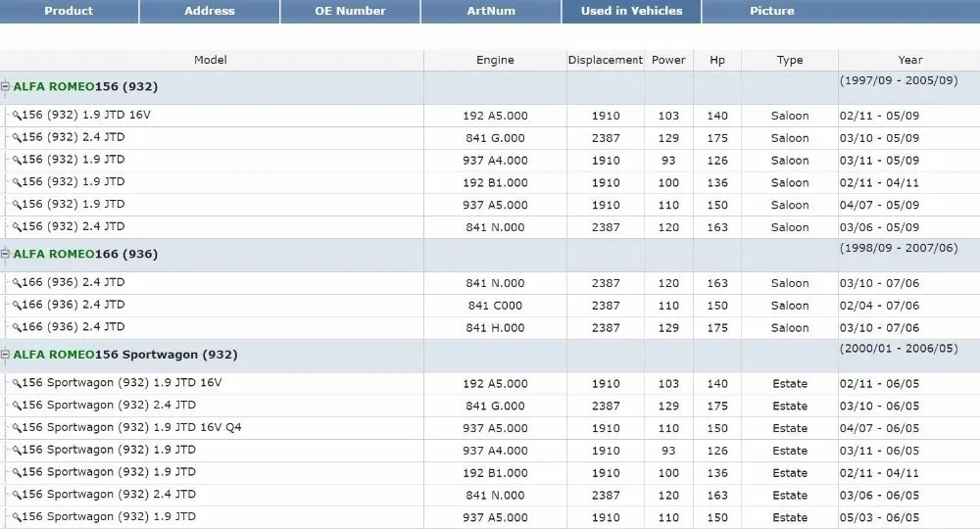Click magnifier icon for Sportwagon 1.9 JTD 05/03 row
This screenshot has width=980, height=529.
tap(17, 518)
